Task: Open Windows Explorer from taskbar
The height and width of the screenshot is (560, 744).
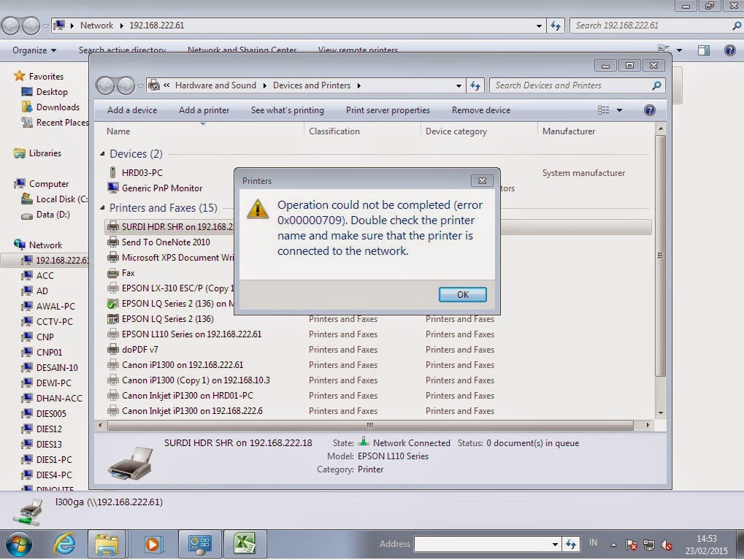Action: [107, 544]
